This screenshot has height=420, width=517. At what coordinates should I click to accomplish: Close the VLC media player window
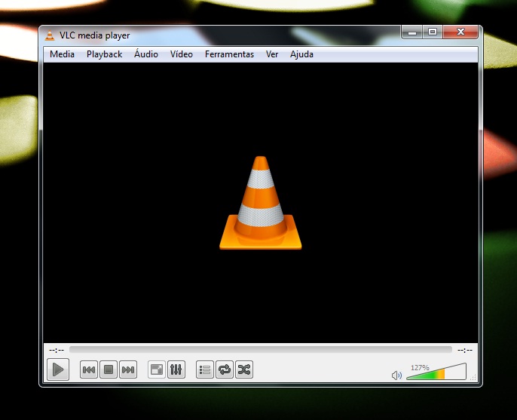[x=460, y=32]
